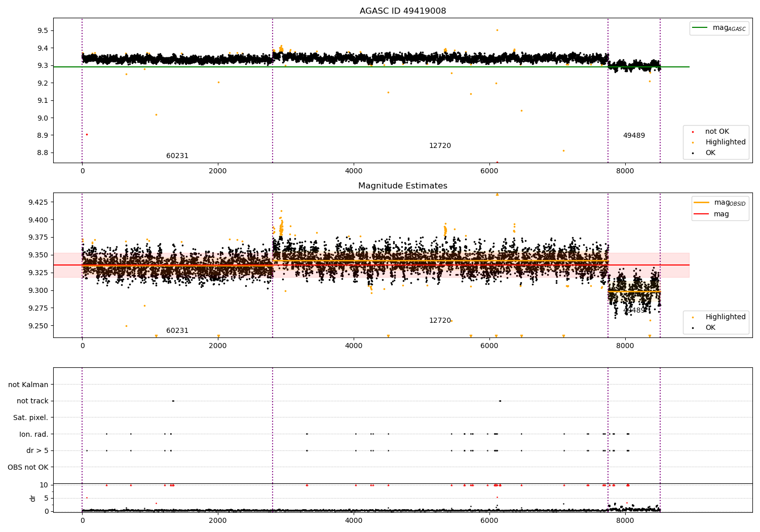Click the '12720' label in the top panel
Screen dimensions: 760x532
pyautogui.click(x=440, y=146)
